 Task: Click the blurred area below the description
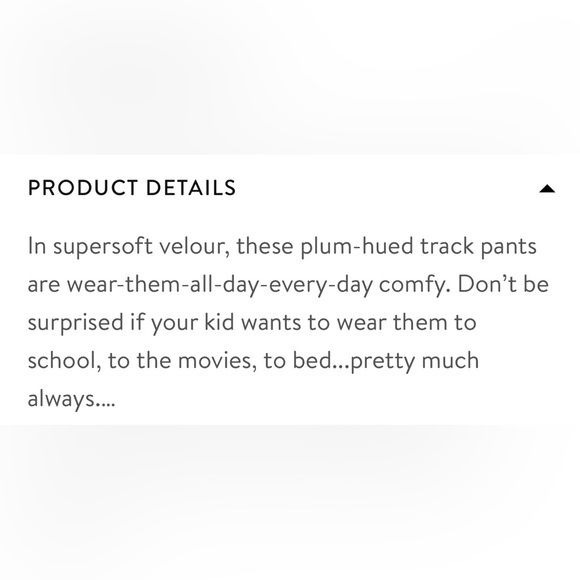point(290,502)
